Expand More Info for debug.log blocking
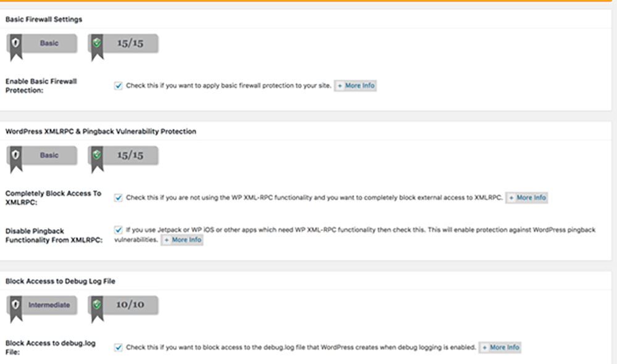The height and width of the screenshot is (364, 617). pyautogui.click(x=500, y=347)
